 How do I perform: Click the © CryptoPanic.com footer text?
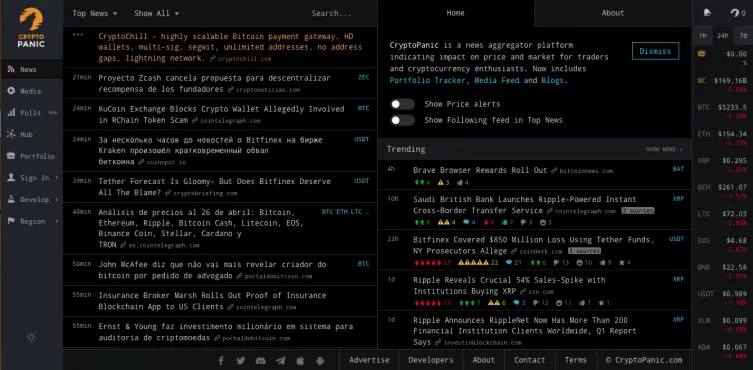pyautogui.click(x=644, y=360)
